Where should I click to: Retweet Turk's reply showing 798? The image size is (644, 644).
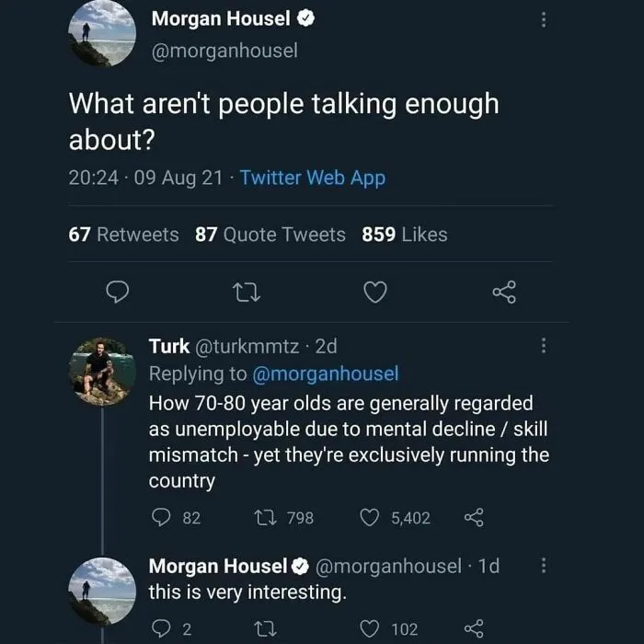[265, 518]
